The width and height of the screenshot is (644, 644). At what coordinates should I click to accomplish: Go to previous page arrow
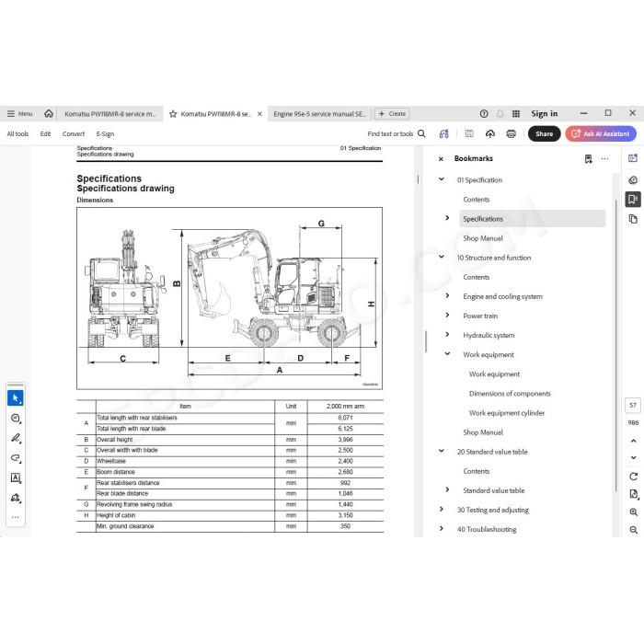633,441
